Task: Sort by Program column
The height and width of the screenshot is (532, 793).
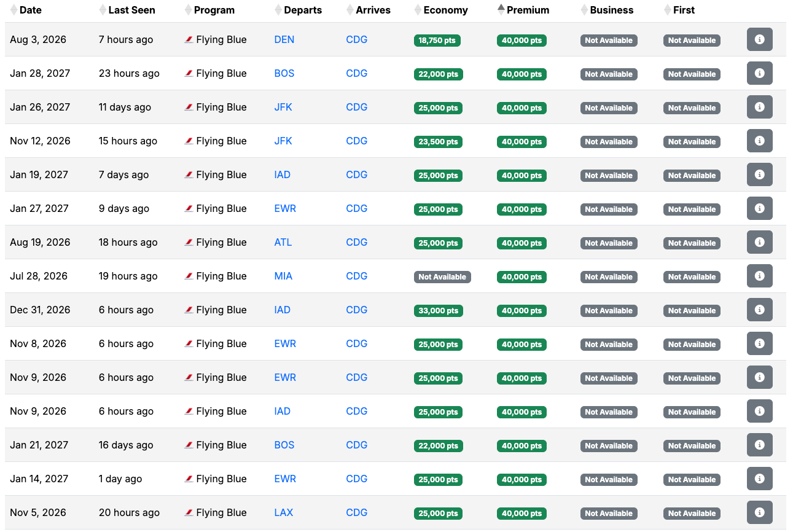Action: (x=209, y=10)
